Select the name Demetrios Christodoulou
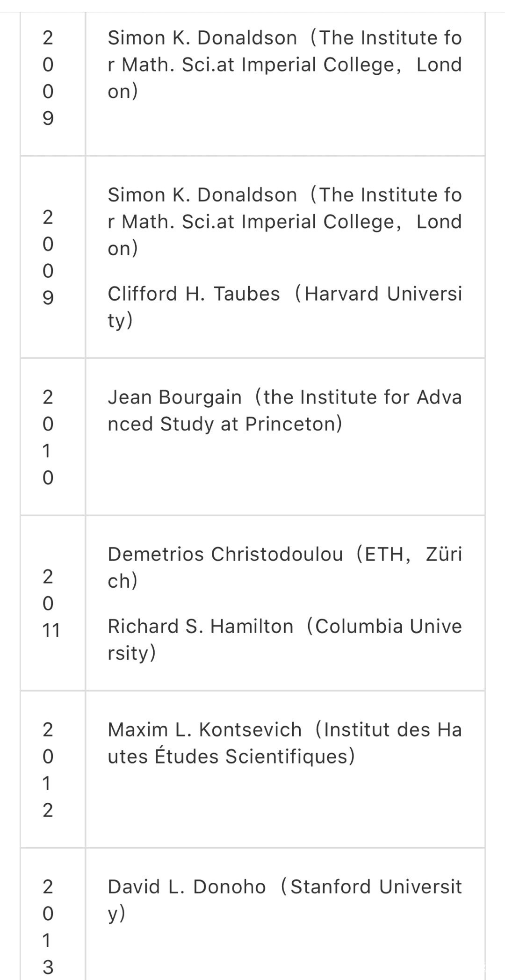The width and height of the screenshot is (505, 980). pos(225,554)
